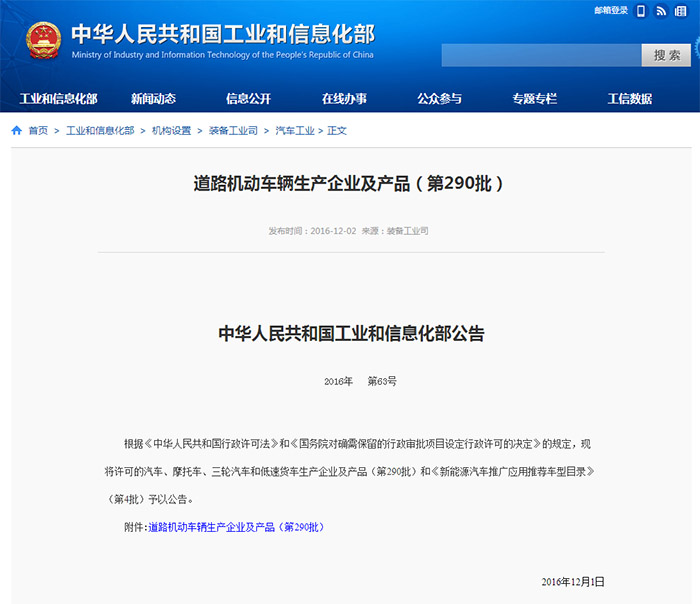Open 工信数据 nav menu
The width and height of the screenshot is (700, 604).
coord(630,99)
